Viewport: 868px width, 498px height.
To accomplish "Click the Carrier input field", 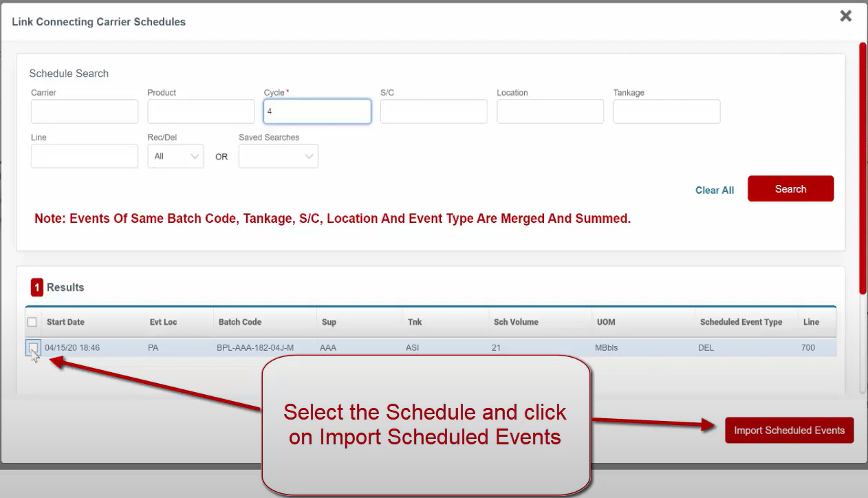I will coord(85,111).
